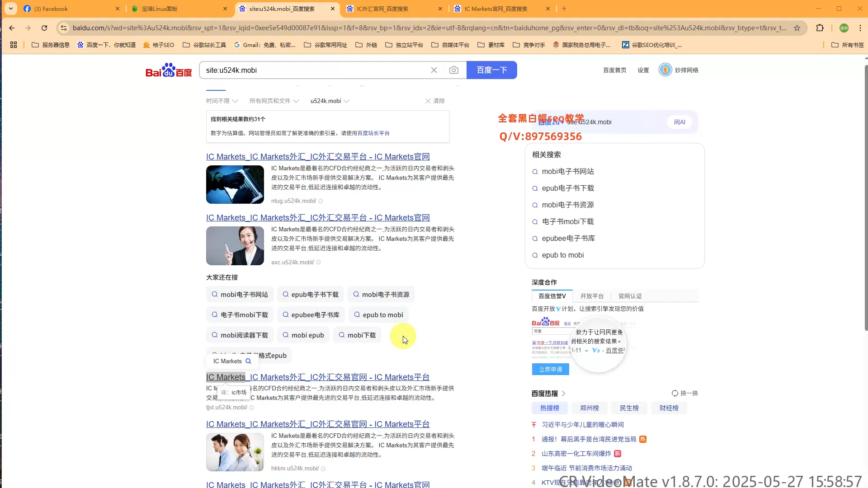The height and width of the screenshot is (488, 868).
Task: Open 百度首页 link
Action: (615, 70)
